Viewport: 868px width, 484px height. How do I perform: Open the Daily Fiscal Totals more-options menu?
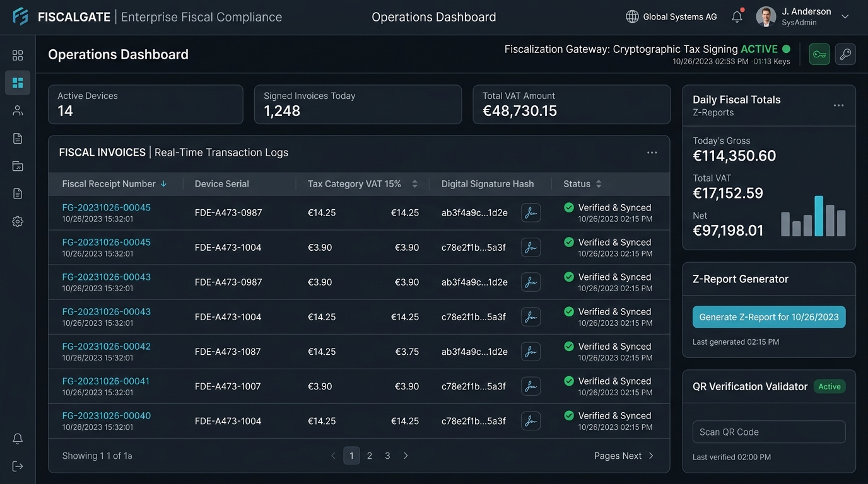[838, 105]
